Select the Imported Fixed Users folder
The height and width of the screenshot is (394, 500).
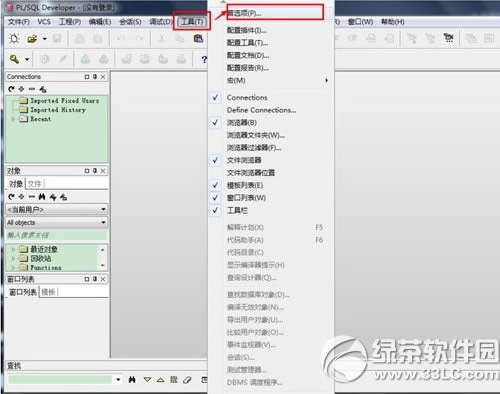(x=64, y=101)
